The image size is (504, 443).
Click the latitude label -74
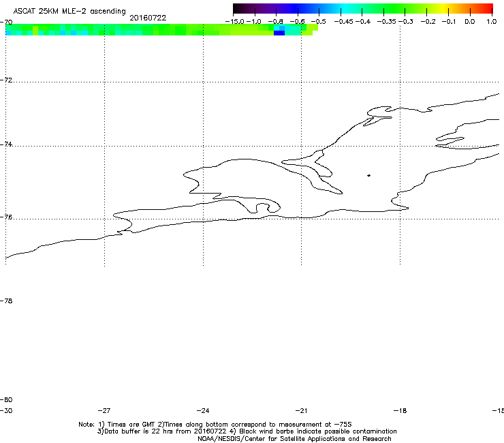[6, 144]
